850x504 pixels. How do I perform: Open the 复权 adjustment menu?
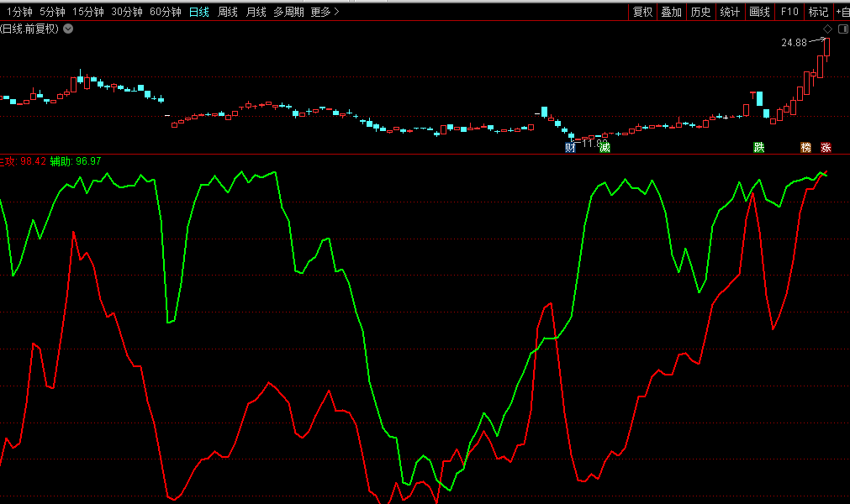(642, 12)
